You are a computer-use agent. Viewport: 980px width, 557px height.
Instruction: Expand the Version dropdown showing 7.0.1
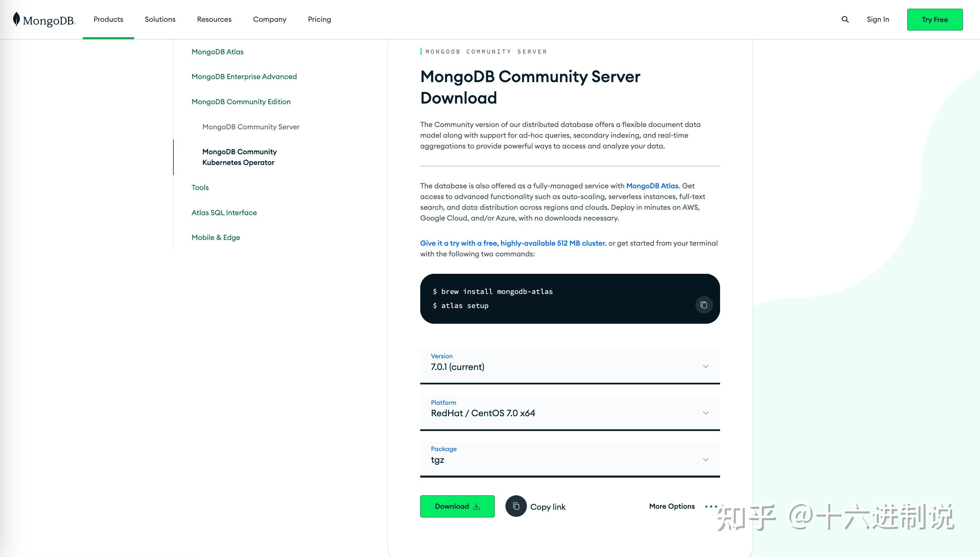(706, 367)
